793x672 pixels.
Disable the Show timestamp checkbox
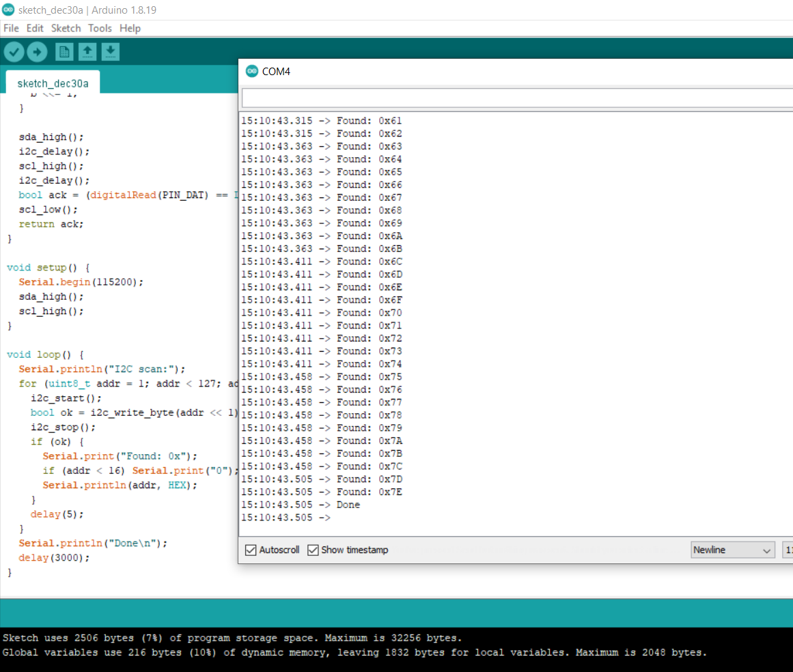314,550
